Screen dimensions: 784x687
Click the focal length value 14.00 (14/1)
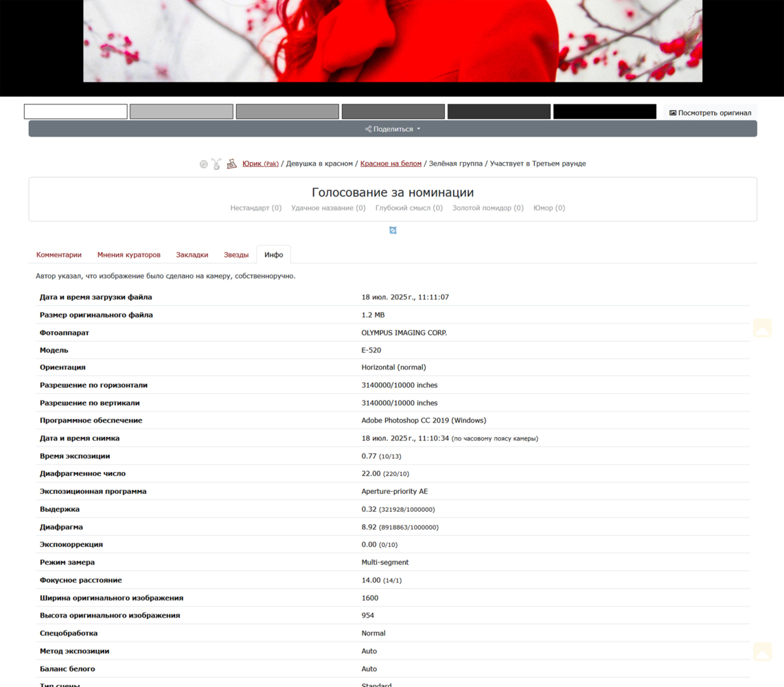[382, 580]
